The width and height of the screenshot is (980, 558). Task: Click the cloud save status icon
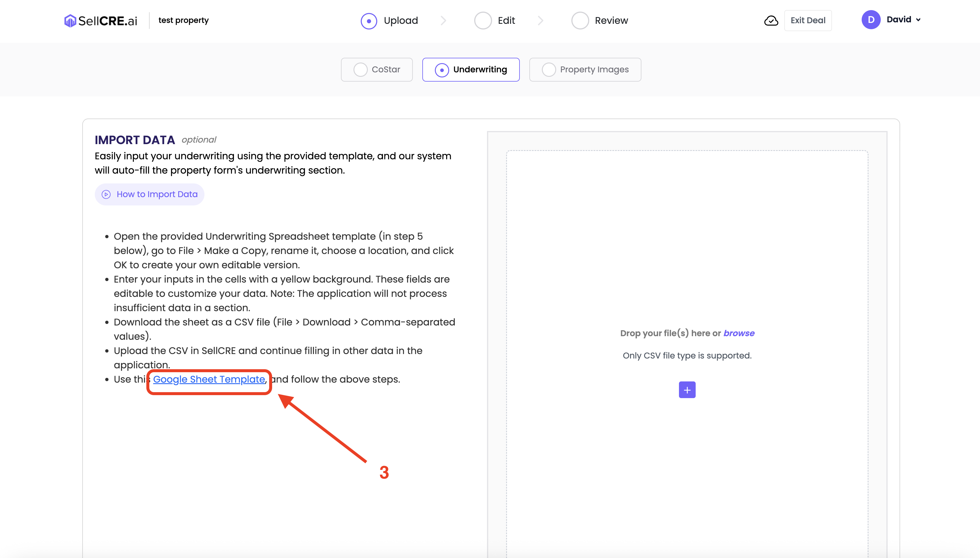tap(771, 21)
